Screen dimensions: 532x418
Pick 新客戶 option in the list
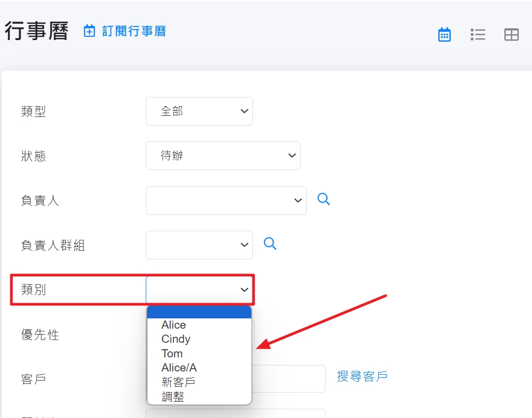coord(178,382)
